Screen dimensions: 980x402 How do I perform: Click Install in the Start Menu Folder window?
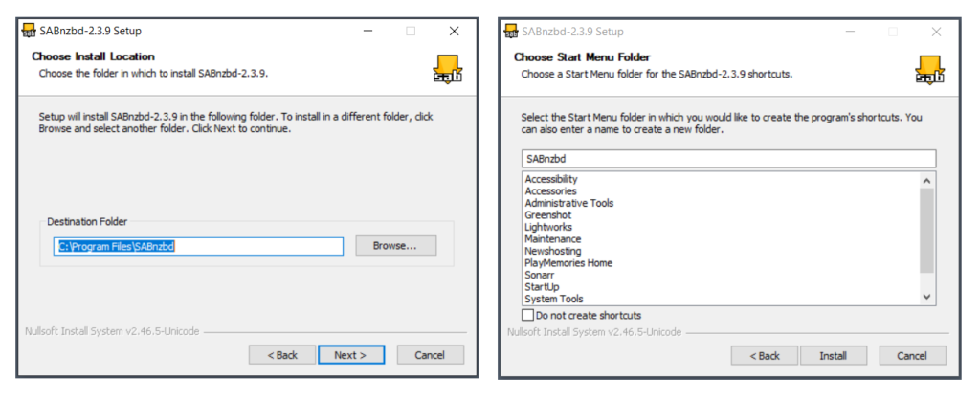pos(834,356)
